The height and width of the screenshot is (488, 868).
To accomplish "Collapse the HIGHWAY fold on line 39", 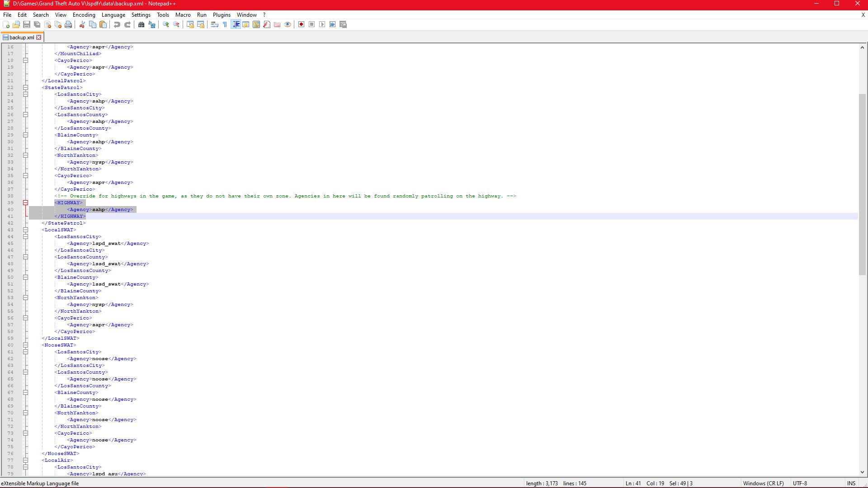I will click(x=26, y=203).
